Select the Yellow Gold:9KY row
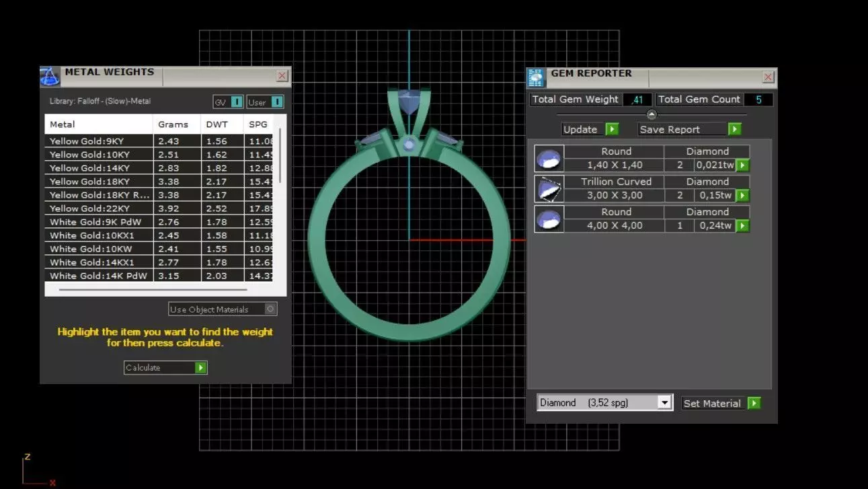Screen dimensions: 868x489 coord(159,141)
